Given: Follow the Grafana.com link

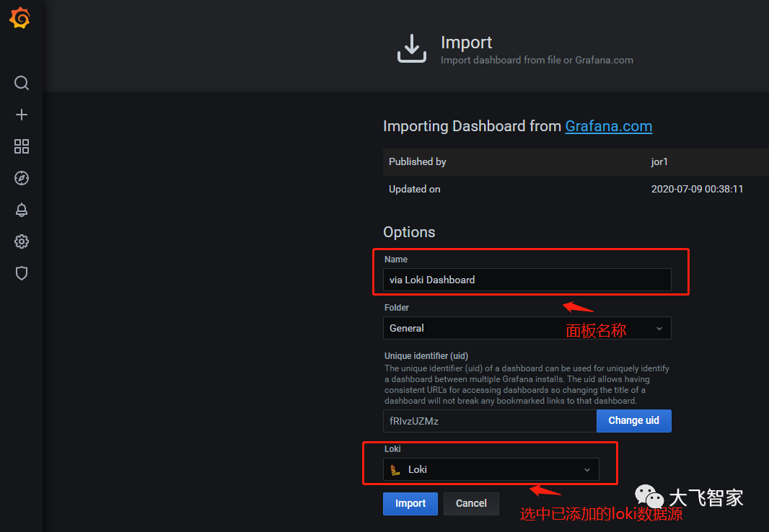Looking at the screenshot, I should [x=609, y=126].
